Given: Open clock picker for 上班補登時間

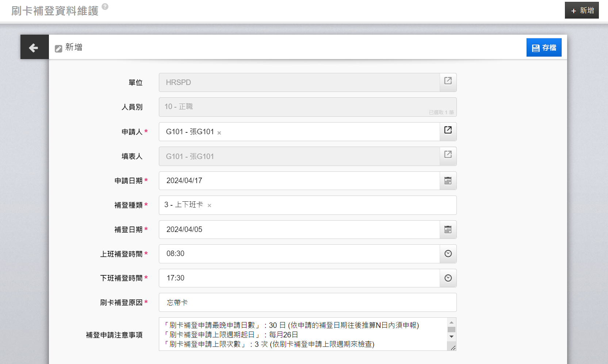Looking at the screenshot, I should pyautogui.click(x=448, y=254).
